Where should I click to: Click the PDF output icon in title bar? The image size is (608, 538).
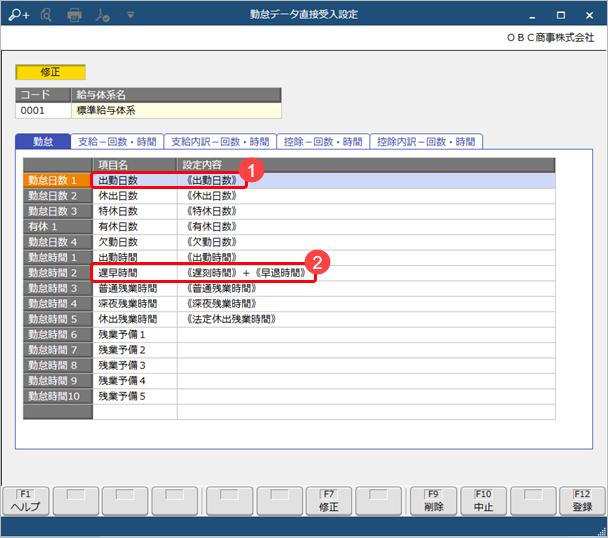103,15
